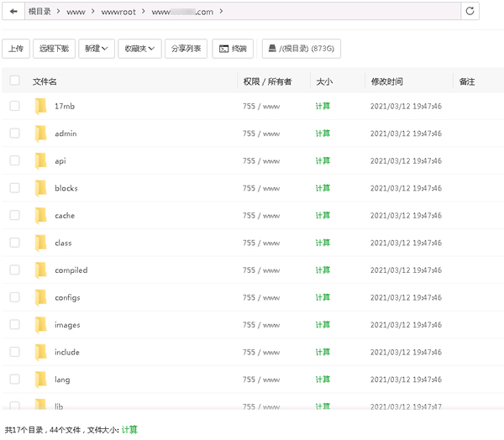Check the blocks row checkbox

(x=14, y=188)
